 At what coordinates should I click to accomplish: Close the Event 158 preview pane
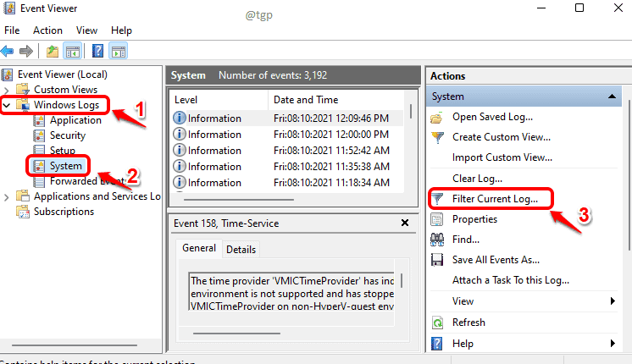(x=405, y=223)
